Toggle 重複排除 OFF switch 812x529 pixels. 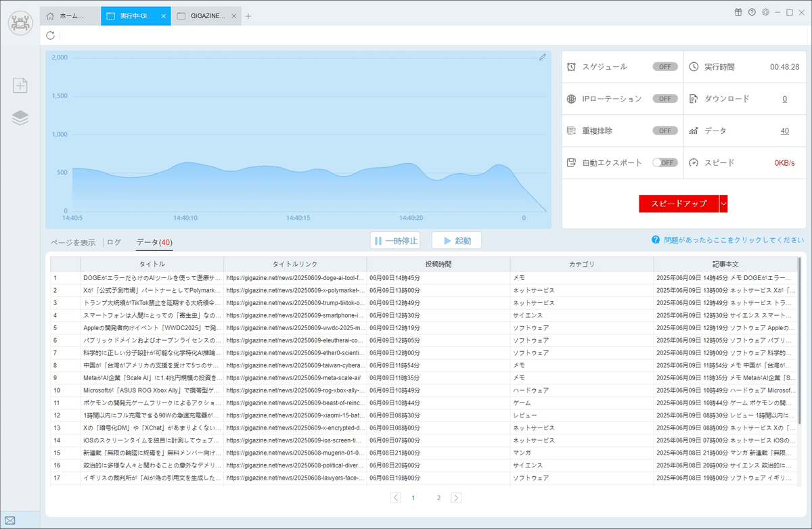point(665,131)
